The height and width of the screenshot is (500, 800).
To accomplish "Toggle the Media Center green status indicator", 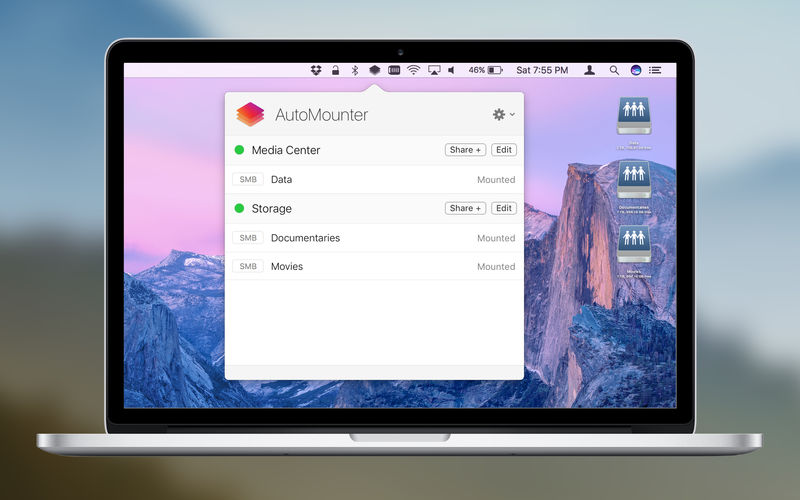I will [239, 150].
